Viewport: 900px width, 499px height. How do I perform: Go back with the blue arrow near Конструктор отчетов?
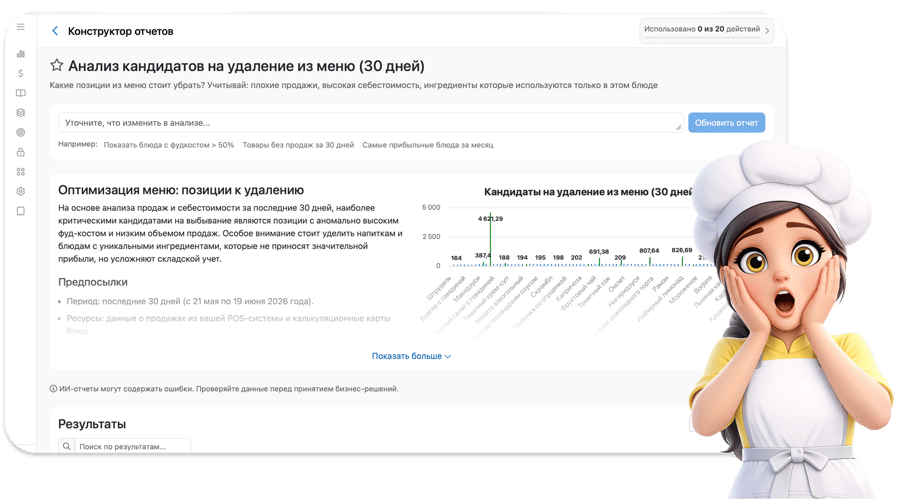click(x=55, y=31)
